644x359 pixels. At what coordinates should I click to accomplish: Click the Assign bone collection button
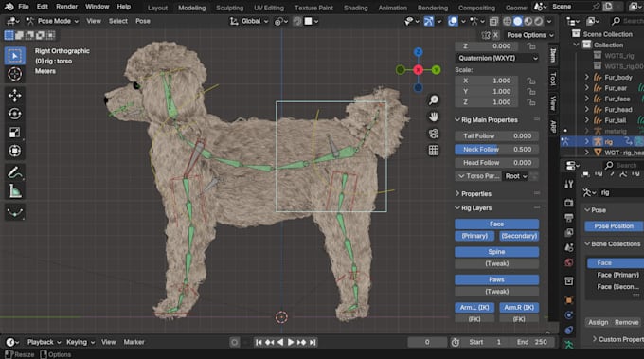click(598, 322)
